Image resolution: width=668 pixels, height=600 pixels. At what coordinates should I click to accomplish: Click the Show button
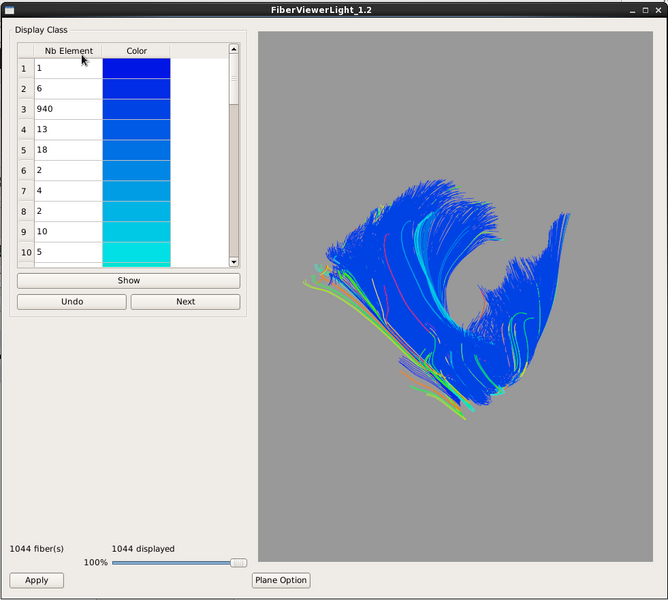pos(128,281)
